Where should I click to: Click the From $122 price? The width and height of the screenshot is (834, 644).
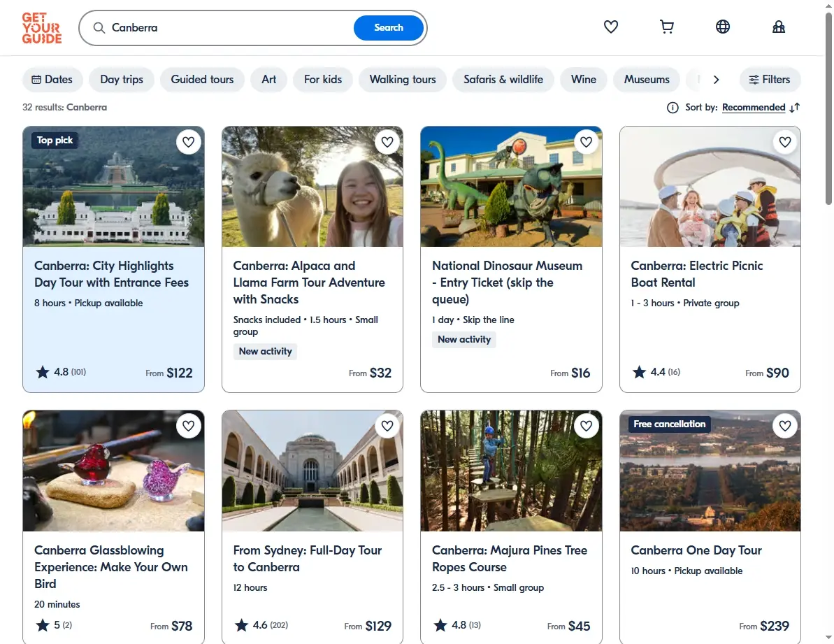click(x=169, y=373)
